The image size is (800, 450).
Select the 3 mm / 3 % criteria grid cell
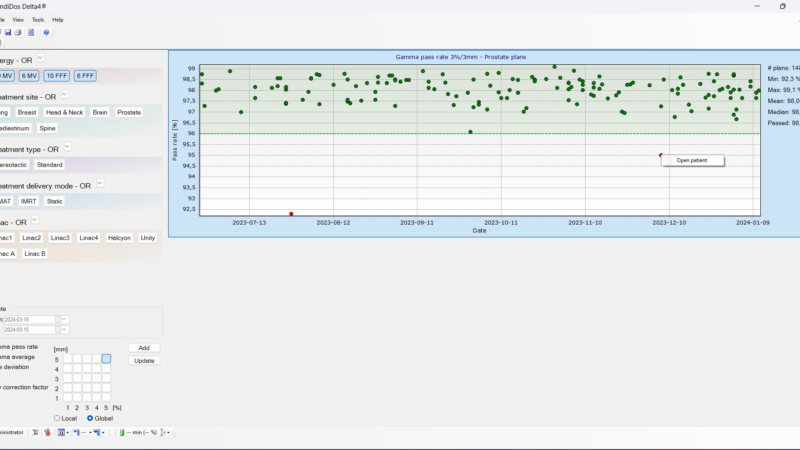(87, 378)
